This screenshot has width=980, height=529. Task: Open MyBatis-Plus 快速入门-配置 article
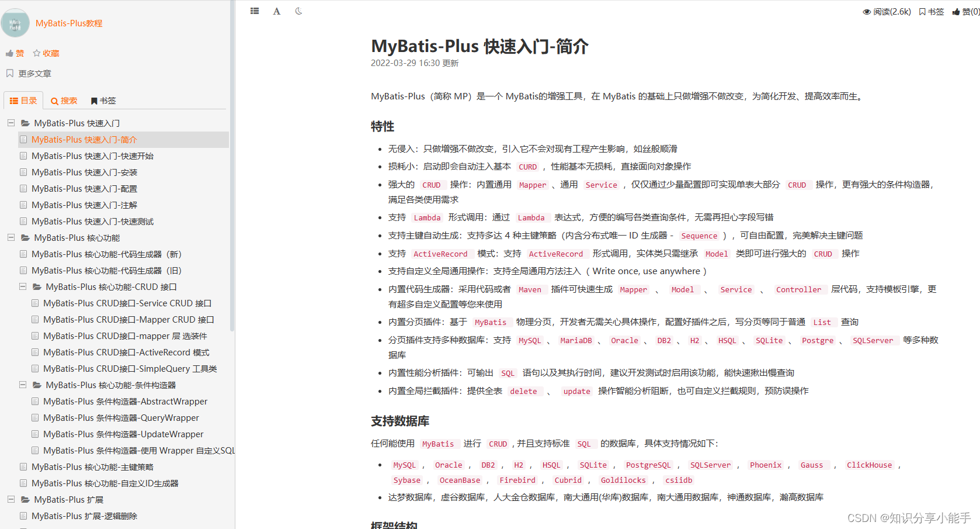(x=84, y=189)
